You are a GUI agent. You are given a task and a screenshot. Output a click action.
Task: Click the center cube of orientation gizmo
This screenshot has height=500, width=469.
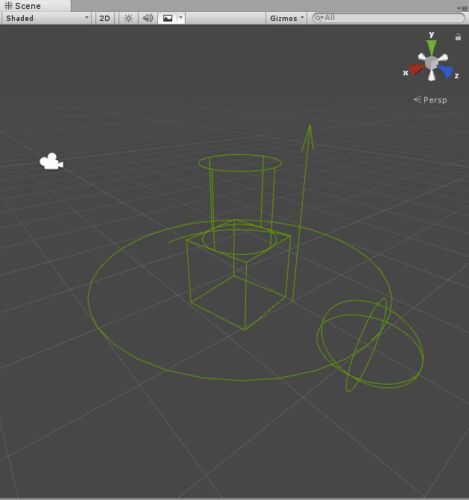point(432,63)
